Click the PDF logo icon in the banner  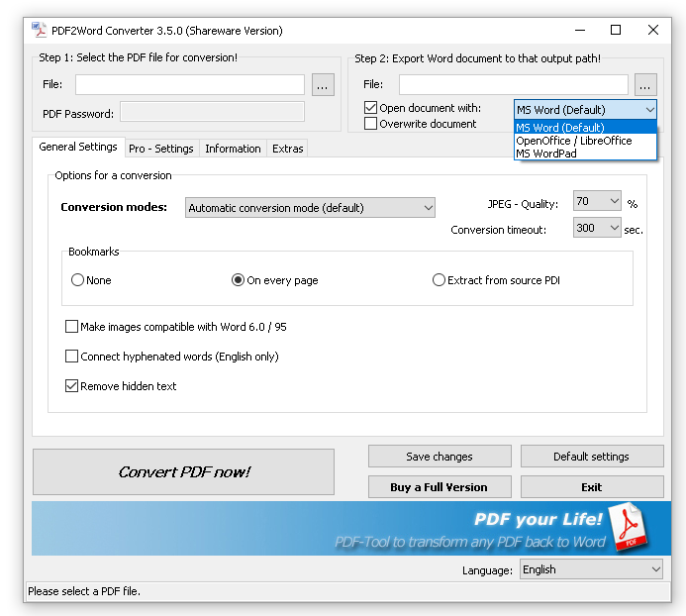(x=629, y=527)
